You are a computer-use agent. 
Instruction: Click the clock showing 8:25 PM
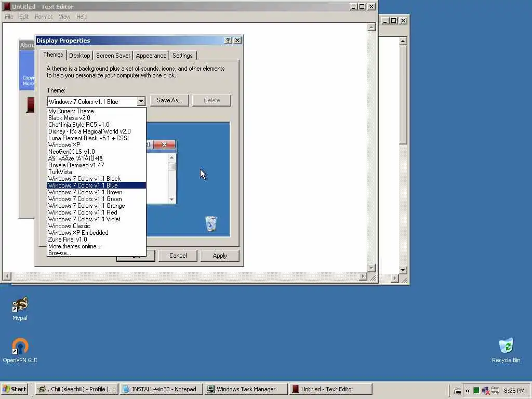point(514,391)
